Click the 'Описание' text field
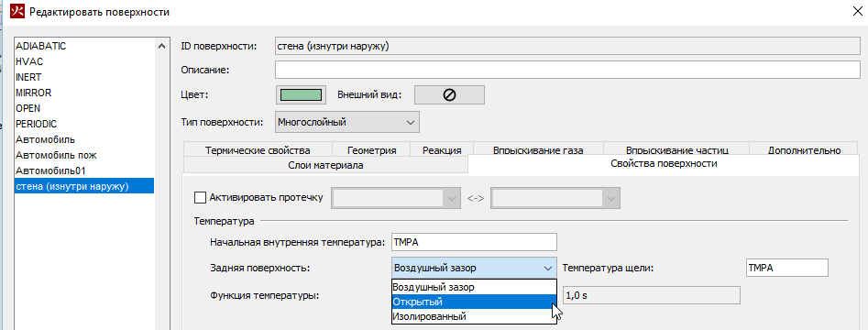This screenshot has height=330, width=868. pyautogui.click(x=567, y=71)
